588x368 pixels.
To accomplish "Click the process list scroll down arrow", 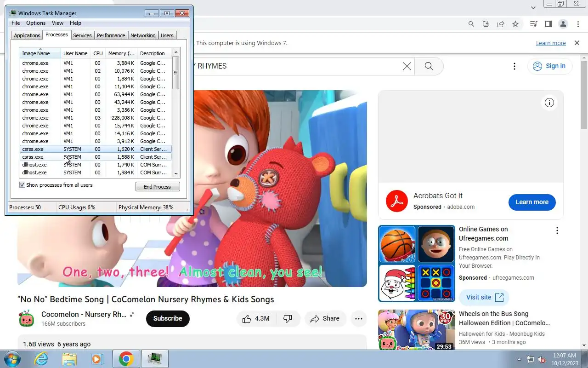I will [175, 173].
